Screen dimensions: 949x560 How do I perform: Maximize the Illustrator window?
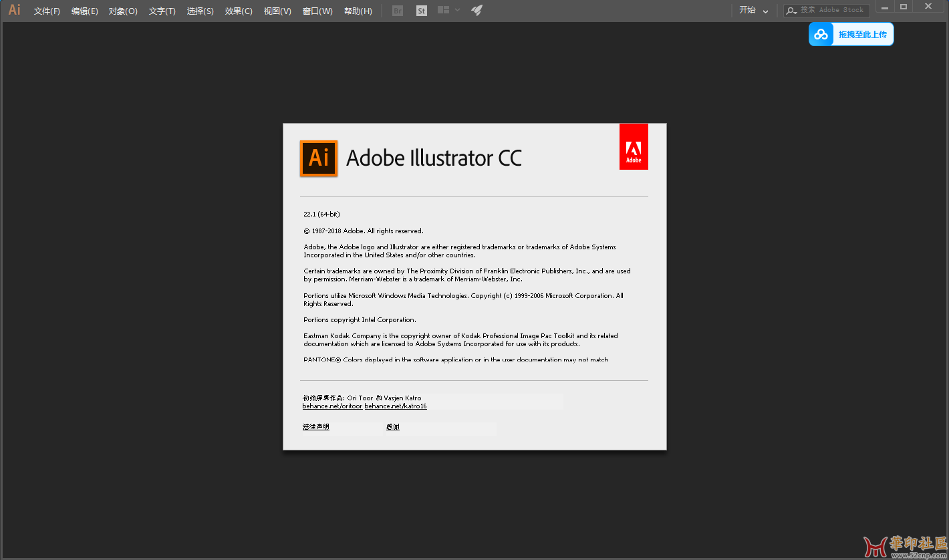[904, 7]
